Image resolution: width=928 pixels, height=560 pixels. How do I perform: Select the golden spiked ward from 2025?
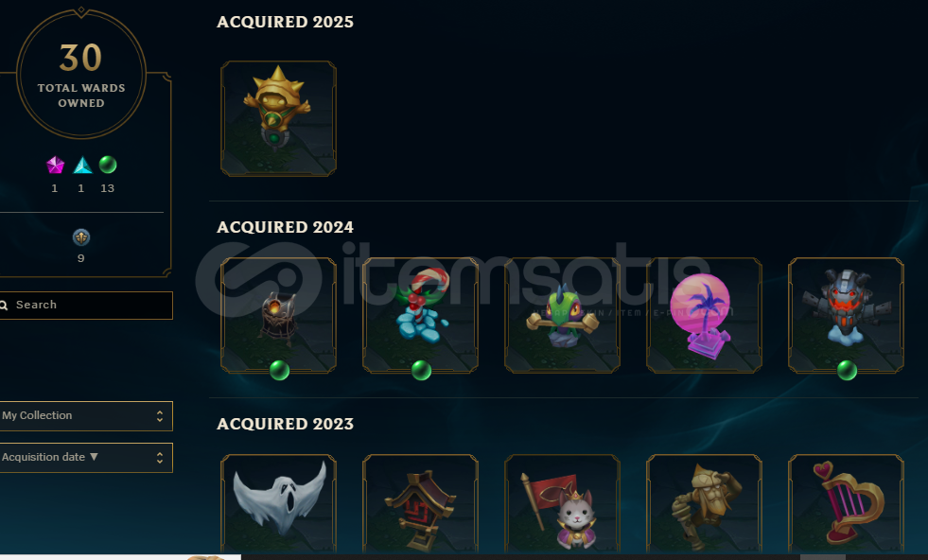coord(278,118)
